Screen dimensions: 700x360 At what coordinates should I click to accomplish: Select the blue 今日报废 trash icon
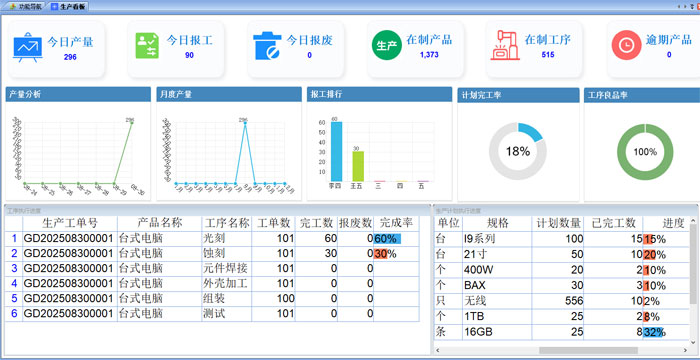coord(267,46)
